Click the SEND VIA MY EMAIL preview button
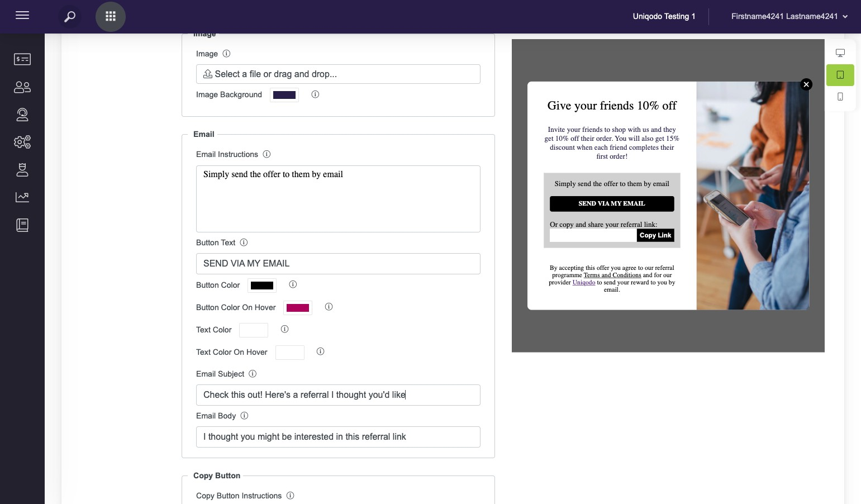This screenshot has width=861, height=504. coord(612,204)
